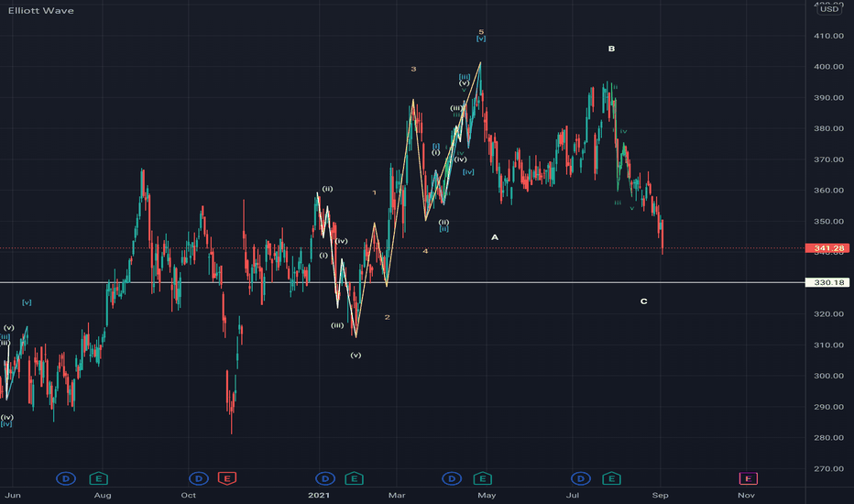Select the orange wave label 5 at the peak
854x504 pixels.
481,32
